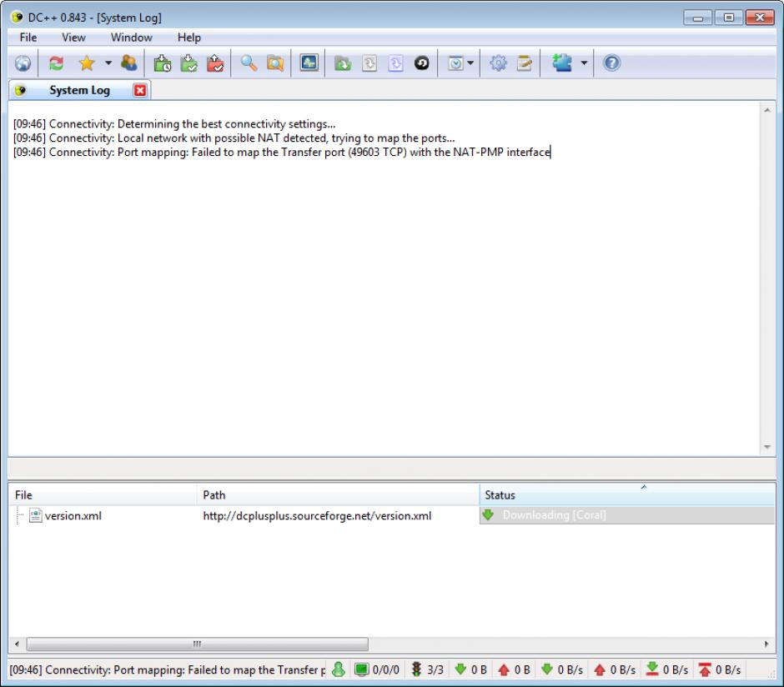
Task: Minimize the DC++ window
Action: 698,18
